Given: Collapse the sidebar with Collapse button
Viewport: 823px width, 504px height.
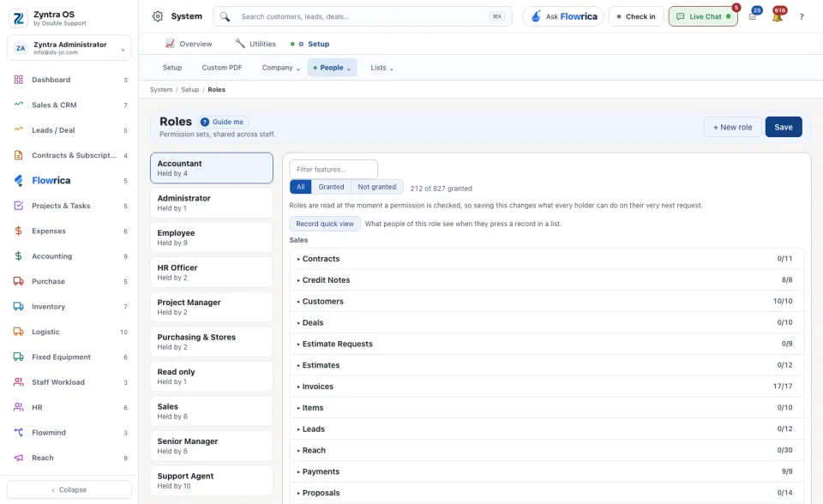Looking at the screenshot, I should pos(69,489).
